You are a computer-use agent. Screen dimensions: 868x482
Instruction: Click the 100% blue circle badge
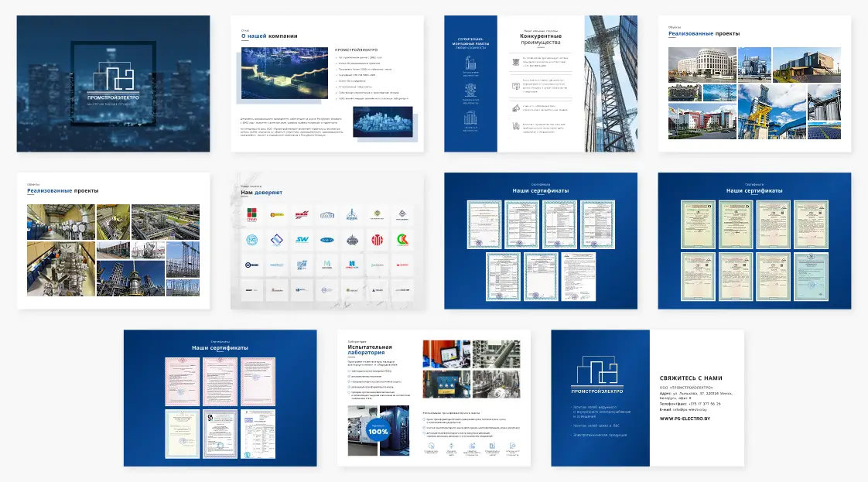[378, 432]
